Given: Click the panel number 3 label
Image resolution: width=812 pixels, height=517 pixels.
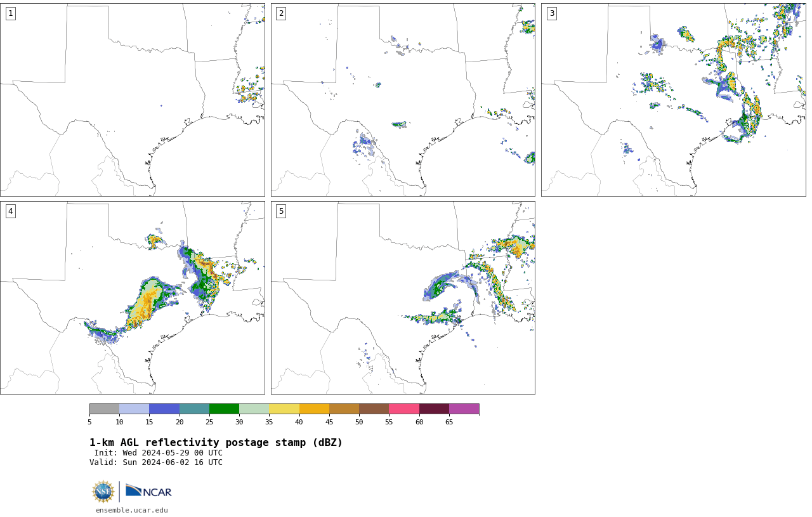Looking at the screenshot, I should coord(551,13).
